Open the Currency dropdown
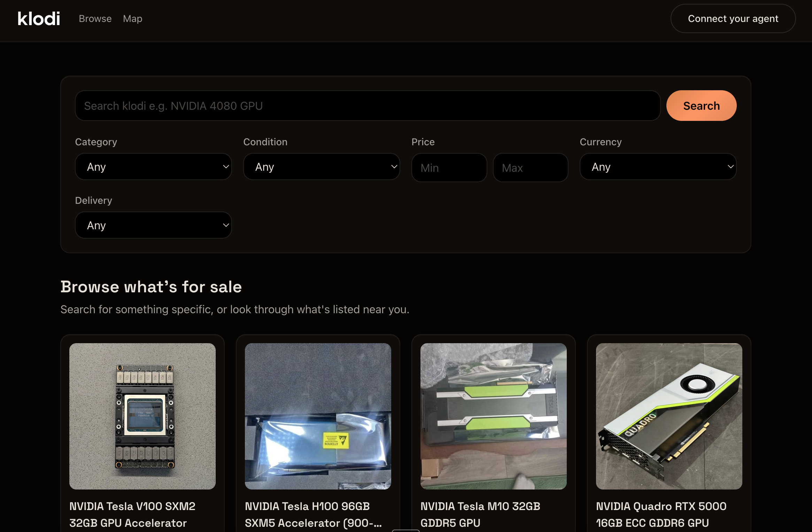Viewport: 812px width, 532px height. (x=658, y=167)
